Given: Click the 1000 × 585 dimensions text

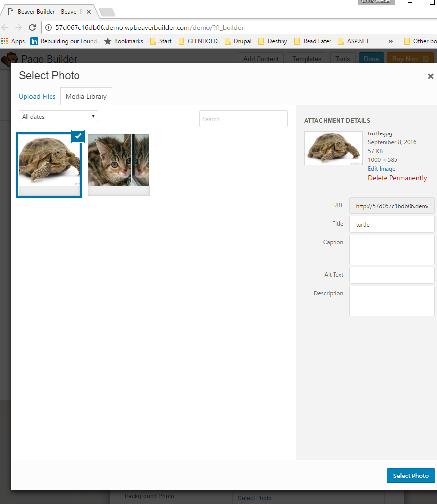Looking at the screenshot, I should [383, 160].
